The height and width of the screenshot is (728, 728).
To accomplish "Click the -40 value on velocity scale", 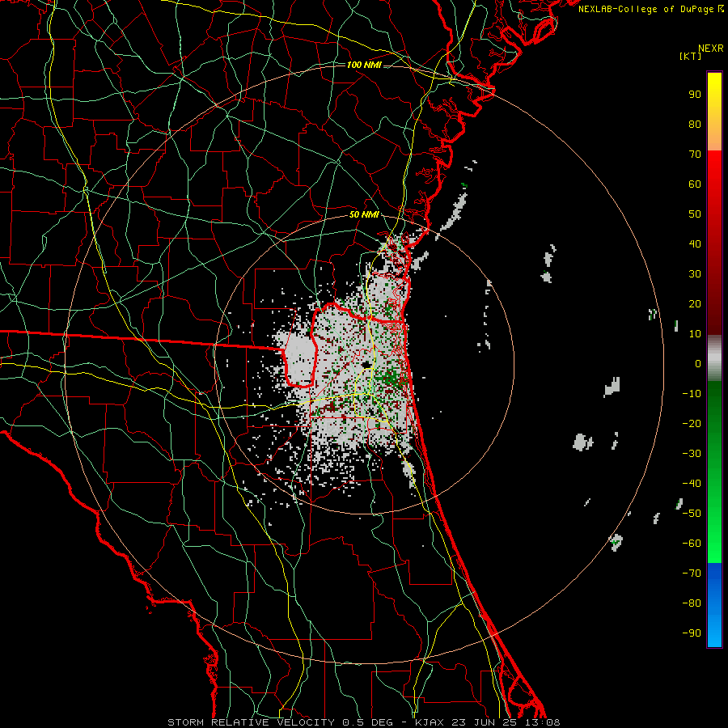I will coord(692,484).
